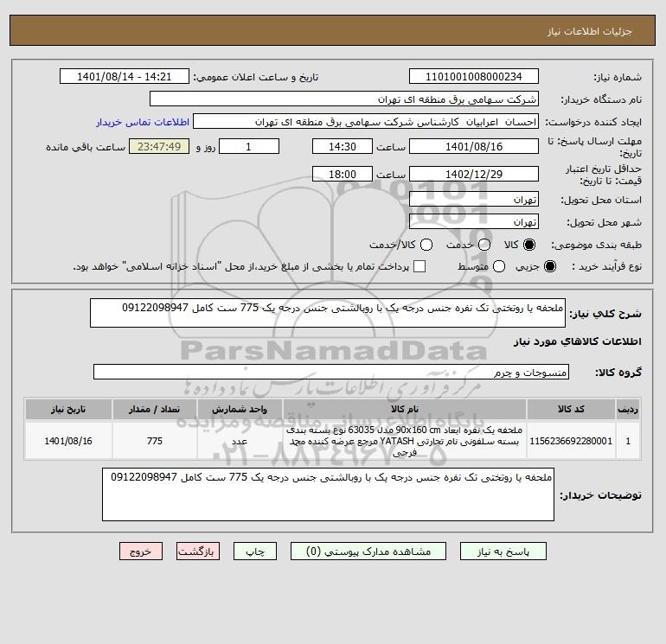Toggle the Islamic treasury payment checkbox
The height and width of the screenshot is (644, 666).
tap(419, 266)
